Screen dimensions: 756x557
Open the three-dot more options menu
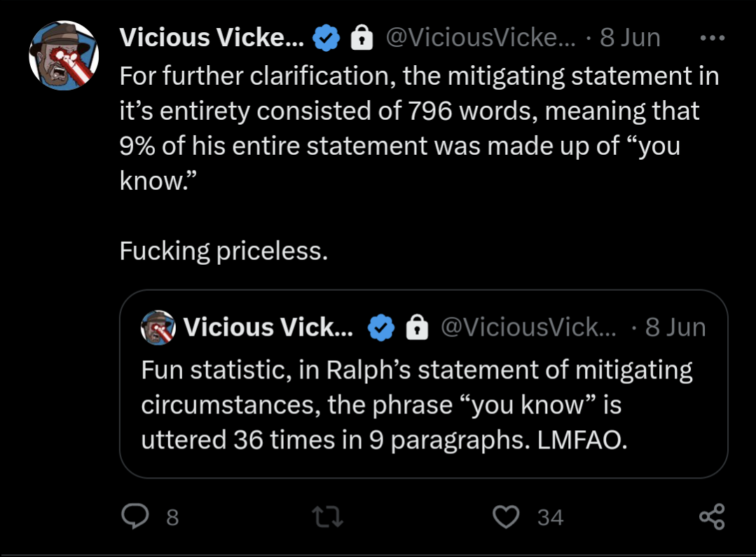713,38
